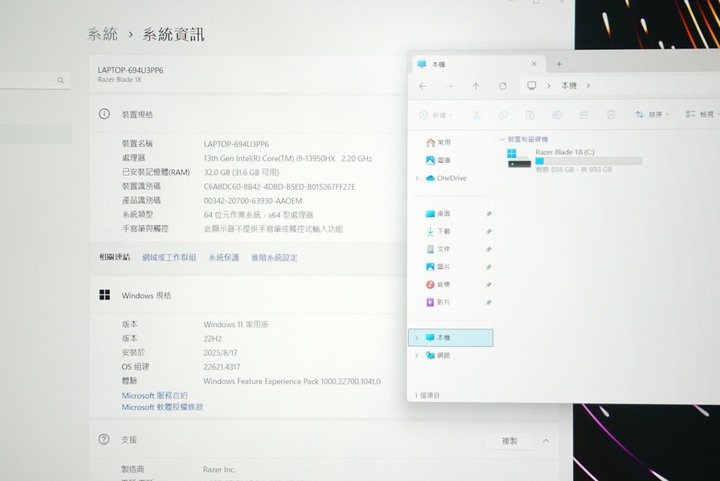Click the search magnifier in Settings sidebar
Image resolution: width=720 pixels, height=481 pixels.
pyautogui.click(x=61, y=80)
